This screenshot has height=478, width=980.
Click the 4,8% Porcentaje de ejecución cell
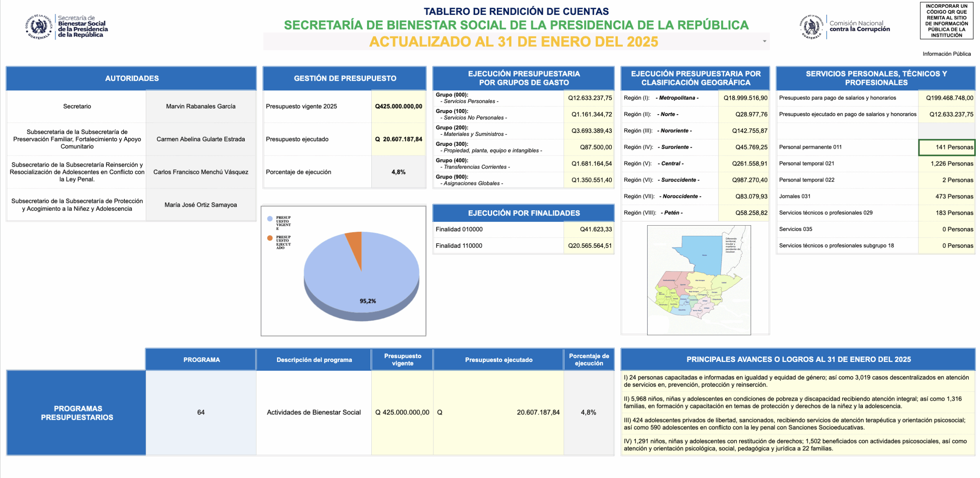click(398, 172)
